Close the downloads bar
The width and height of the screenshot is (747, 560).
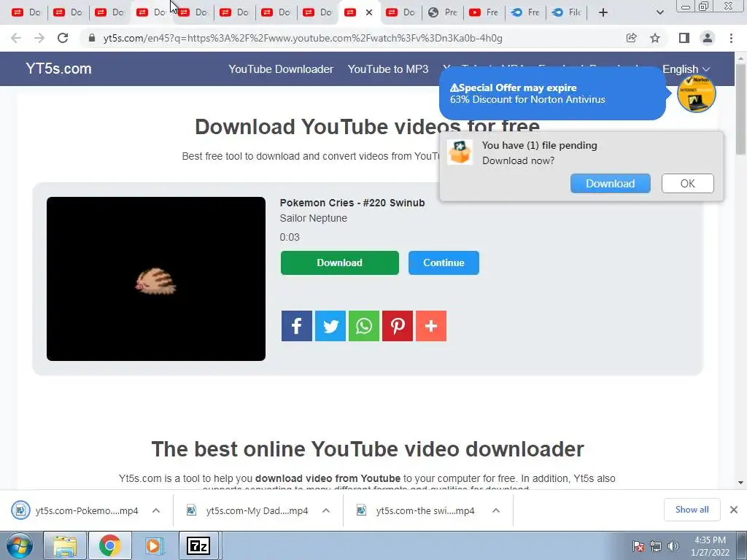coord(734,510)
